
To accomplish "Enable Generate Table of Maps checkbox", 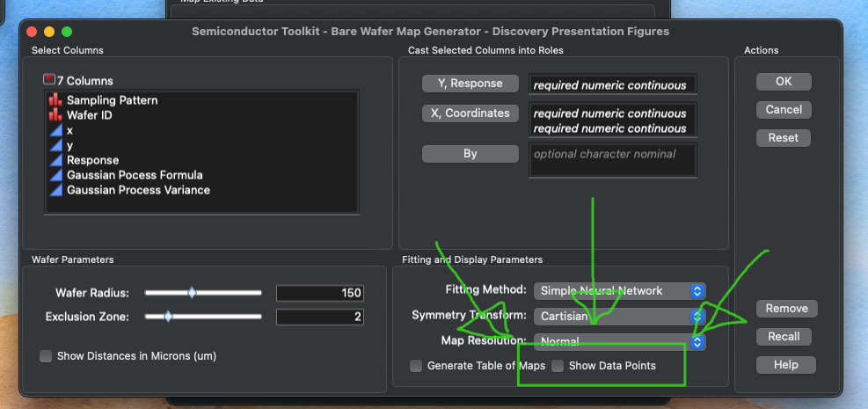I will tap(416, 366).
